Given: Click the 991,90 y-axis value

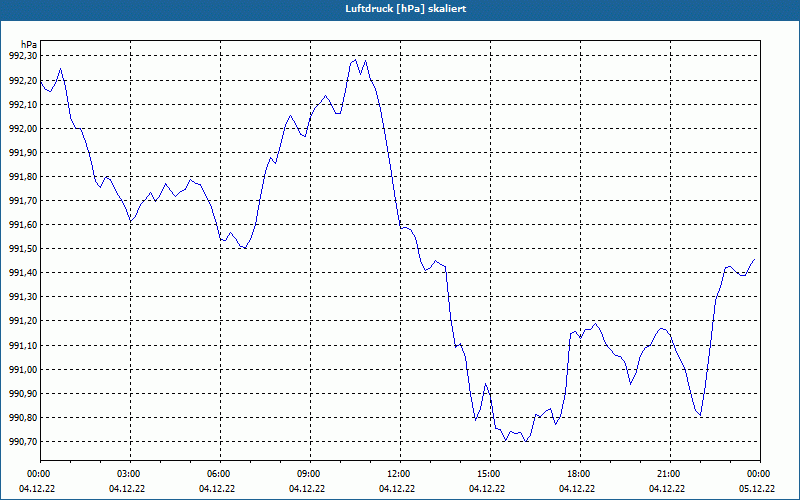Looking at the screenshot, I should (23, 153).
